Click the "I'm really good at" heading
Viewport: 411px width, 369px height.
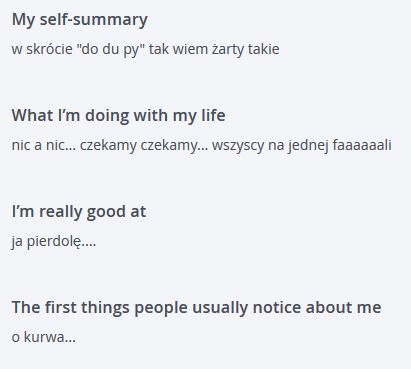79,212
